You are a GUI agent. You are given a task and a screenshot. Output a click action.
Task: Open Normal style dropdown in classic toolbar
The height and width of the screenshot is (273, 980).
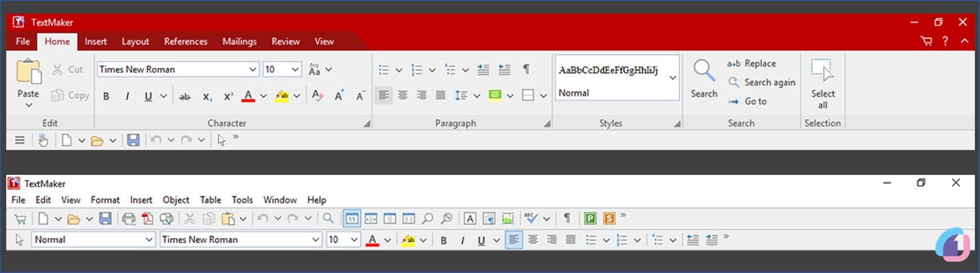(149, 240)
